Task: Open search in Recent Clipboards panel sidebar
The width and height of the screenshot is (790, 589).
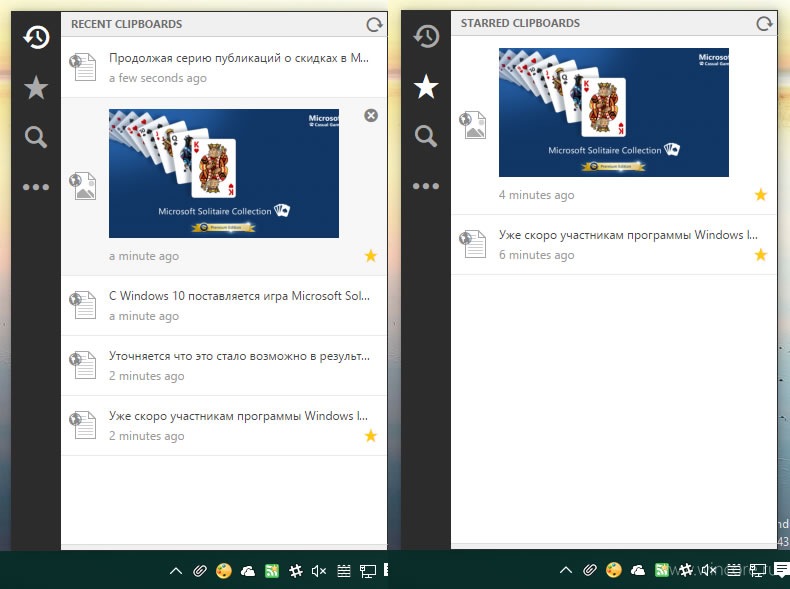Action: pyautogui.click(x=36, y=137)
